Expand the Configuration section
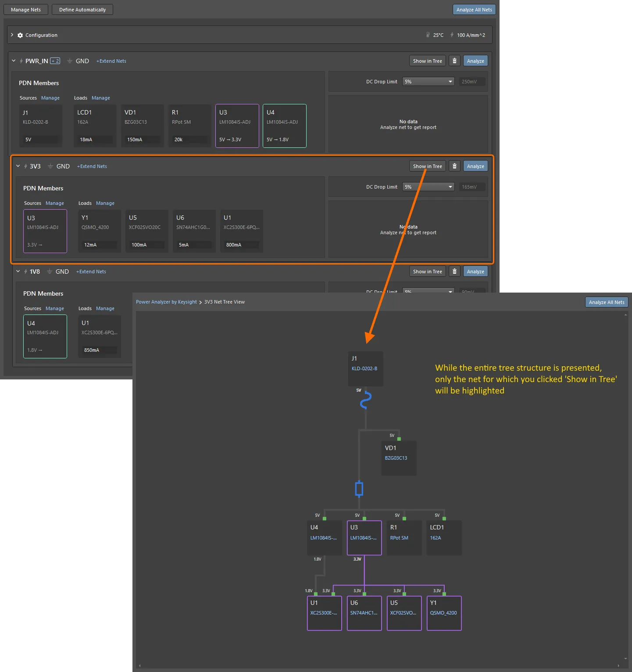Screen dimensions: 632x672 [12, 35]
